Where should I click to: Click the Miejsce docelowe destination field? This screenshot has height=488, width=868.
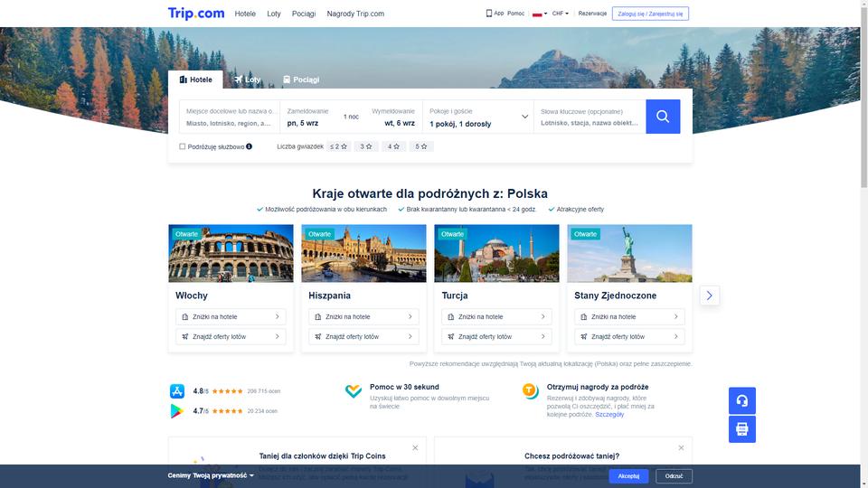pos(230,117)
